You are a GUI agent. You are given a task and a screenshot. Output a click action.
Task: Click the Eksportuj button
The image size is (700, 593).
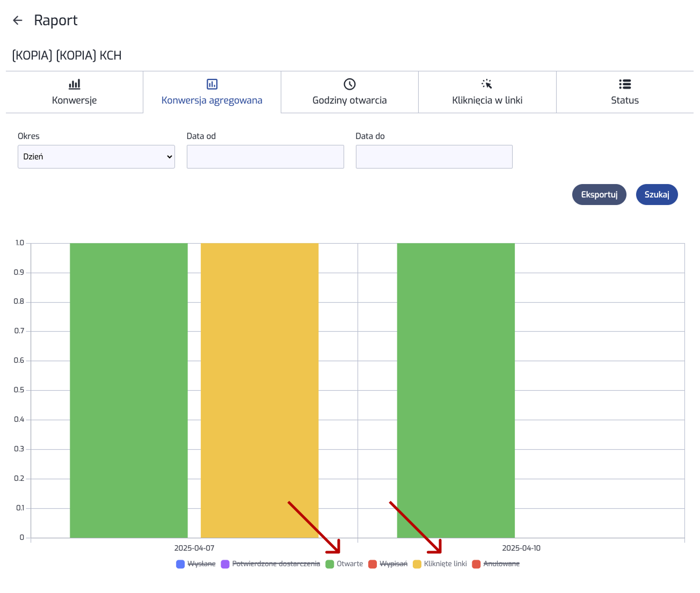(599, 195)
